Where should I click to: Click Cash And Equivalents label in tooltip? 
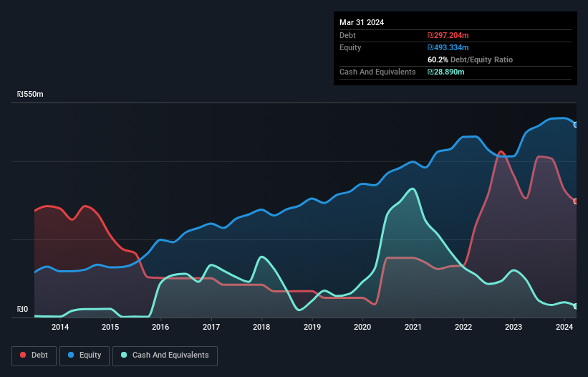(377, 72)
